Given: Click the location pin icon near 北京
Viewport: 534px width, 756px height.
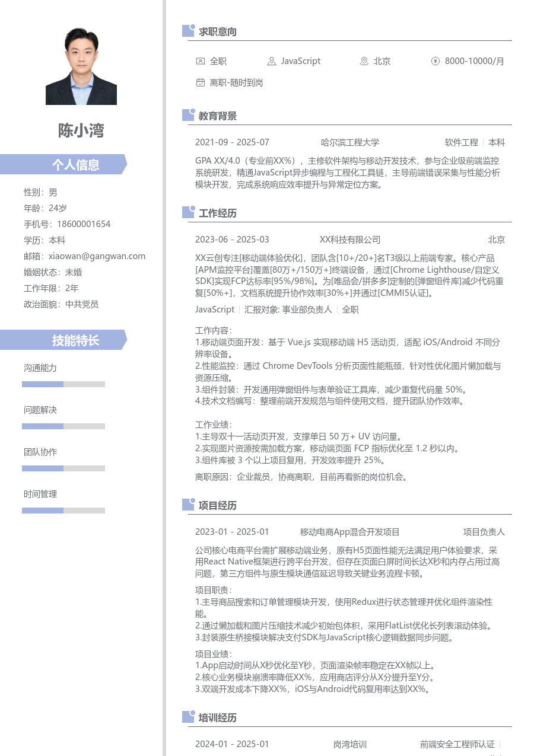Looking at the screenshot, I should (x=364, y=60).
